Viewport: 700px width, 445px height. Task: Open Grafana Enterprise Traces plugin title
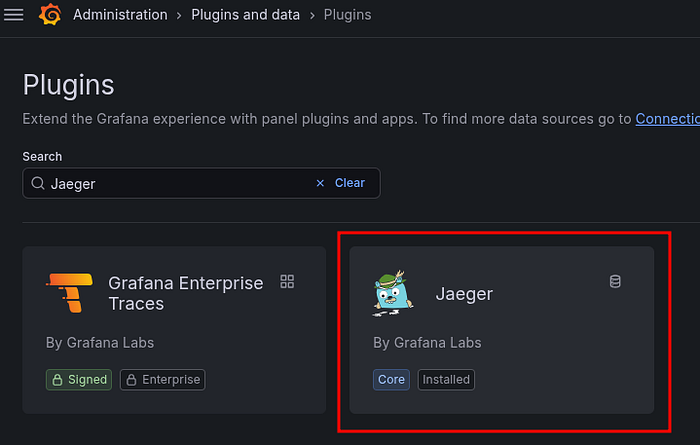click(186, 293)
